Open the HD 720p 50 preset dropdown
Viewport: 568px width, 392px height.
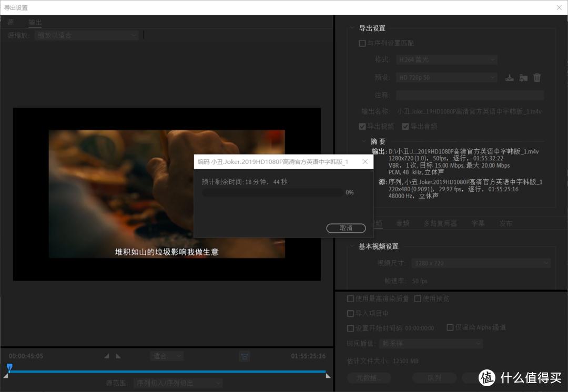[x=446, y=77]
